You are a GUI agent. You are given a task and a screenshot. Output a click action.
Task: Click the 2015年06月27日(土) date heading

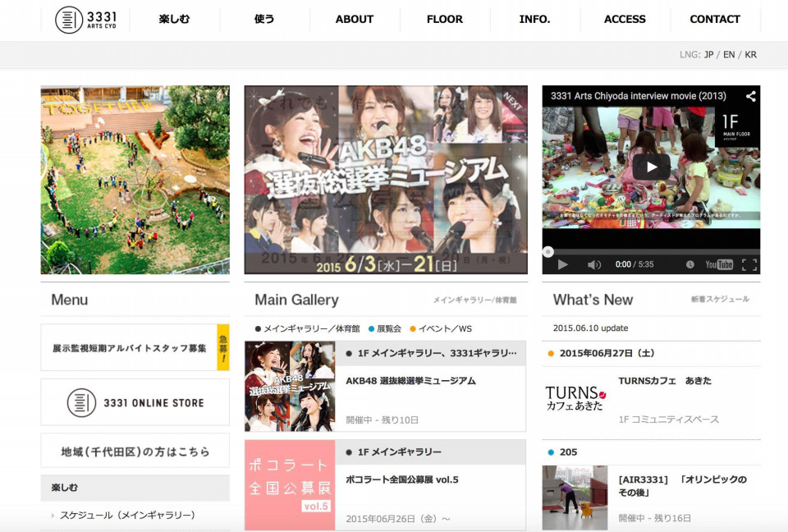coord(607,353)
